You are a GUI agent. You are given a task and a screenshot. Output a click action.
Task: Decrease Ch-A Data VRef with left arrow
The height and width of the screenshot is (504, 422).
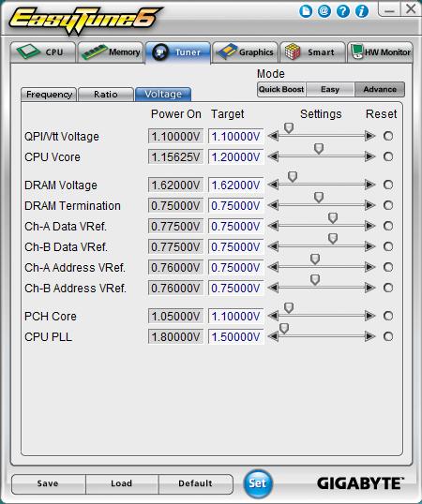(x=273, y=226)
